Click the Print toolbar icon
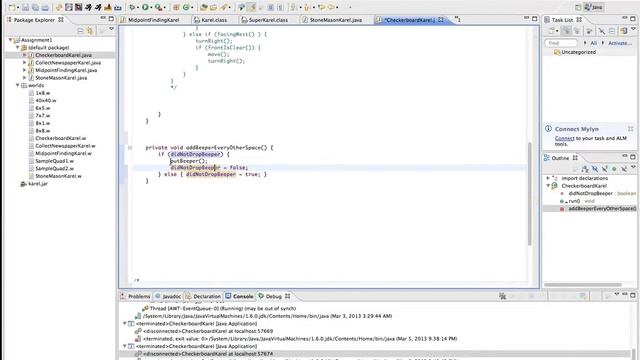 45,7
